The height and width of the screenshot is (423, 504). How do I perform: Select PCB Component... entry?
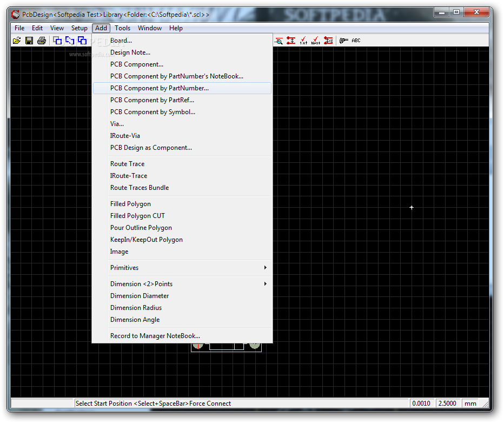tap(182, 64)
